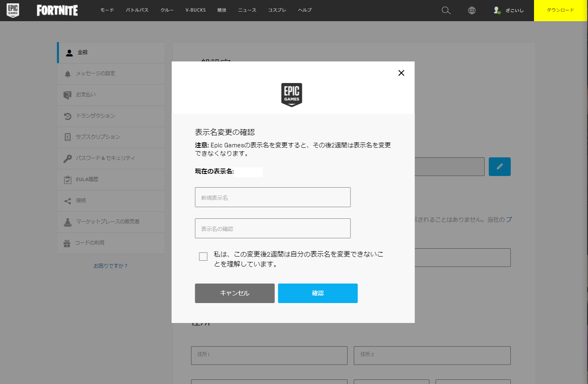Click the Epic Games logo in header
Image resolution: width=588 pixels, height=384 pixels.
(x=13, y=10)
